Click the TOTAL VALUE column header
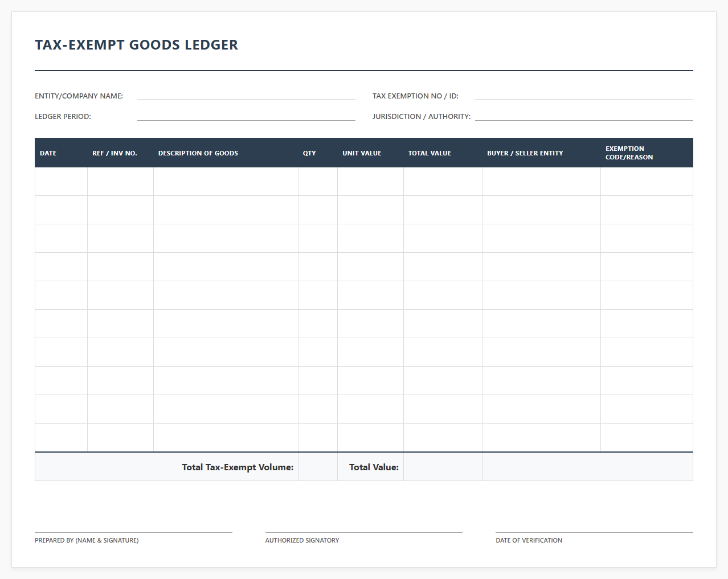728x579 pixels. pos(443,153)
